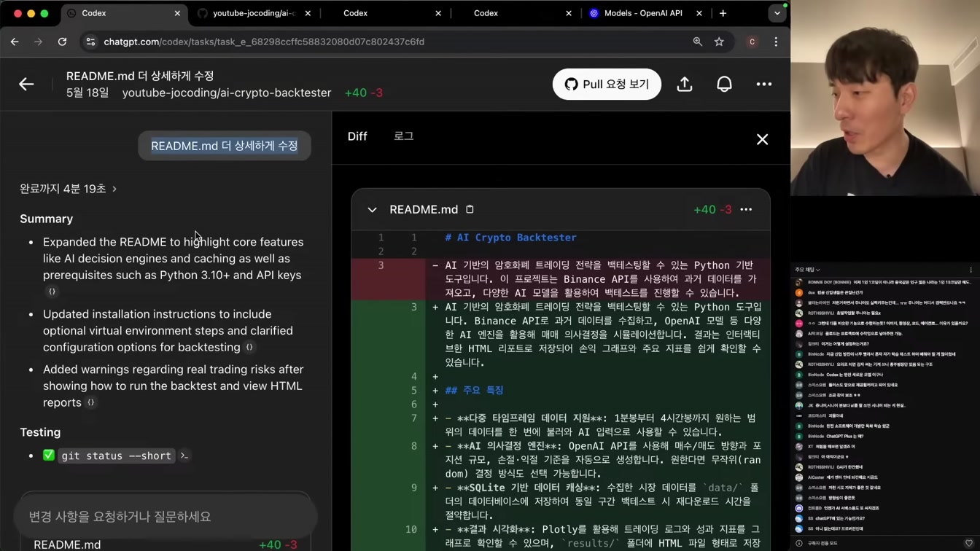Click the JK chat message row
980x551 pixels.
point(884,405)
